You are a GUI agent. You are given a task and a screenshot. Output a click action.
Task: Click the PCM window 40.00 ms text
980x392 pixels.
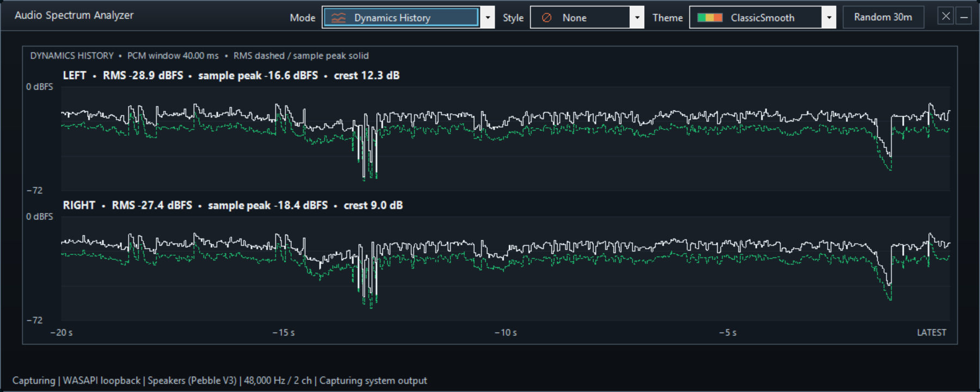click(x=173, y=56)
